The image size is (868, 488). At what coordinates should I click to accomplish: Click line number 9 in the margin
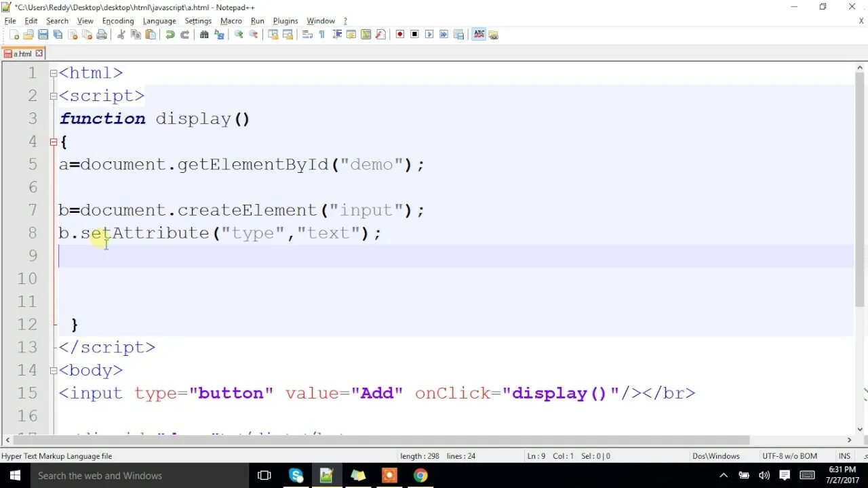pos(33,256)
